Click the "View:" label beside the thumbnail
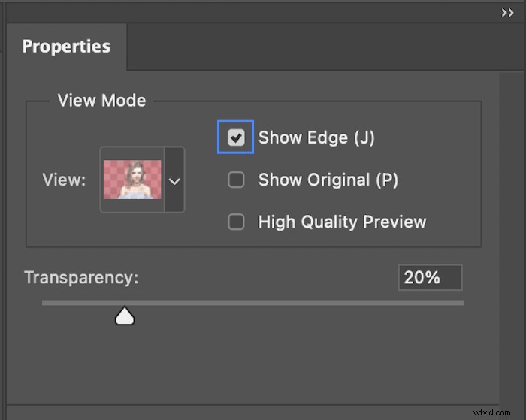Screen dimensions: 526x420 64,180
